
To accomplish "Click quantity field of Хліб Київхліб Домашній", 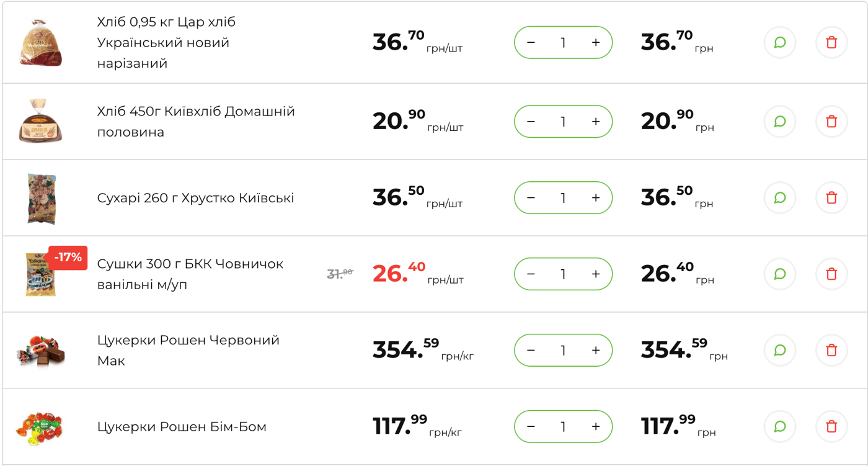I will coord(563,122).
